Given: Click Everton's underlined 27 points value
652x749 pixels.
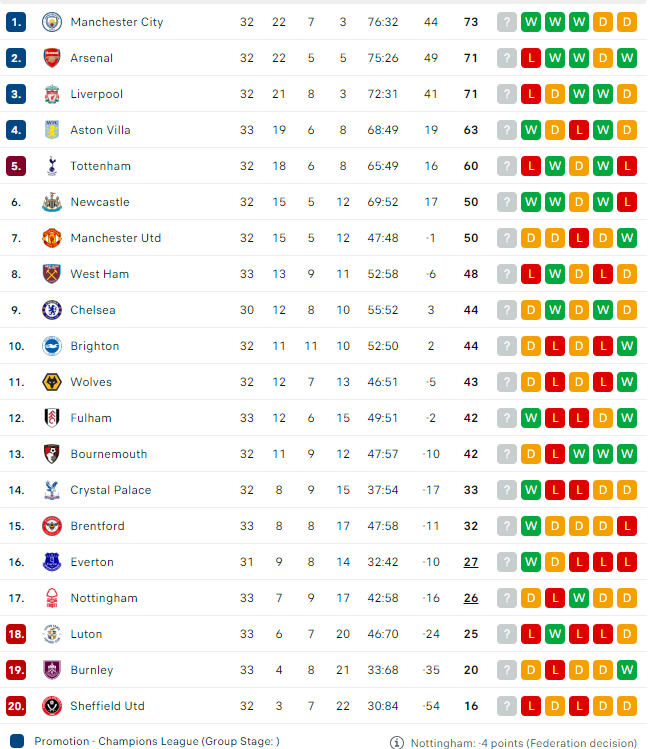Looking at the screenshot, I should [470, 562].
